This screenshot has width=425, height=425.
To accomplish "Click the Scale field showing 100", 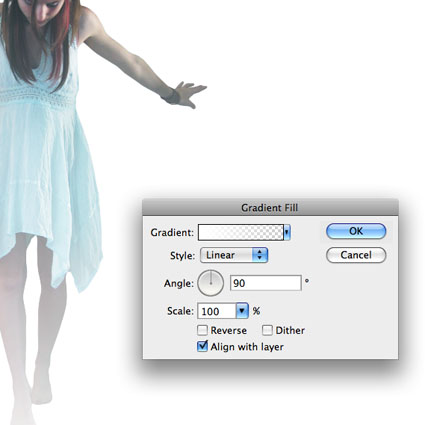I will [x=217, y=311].
